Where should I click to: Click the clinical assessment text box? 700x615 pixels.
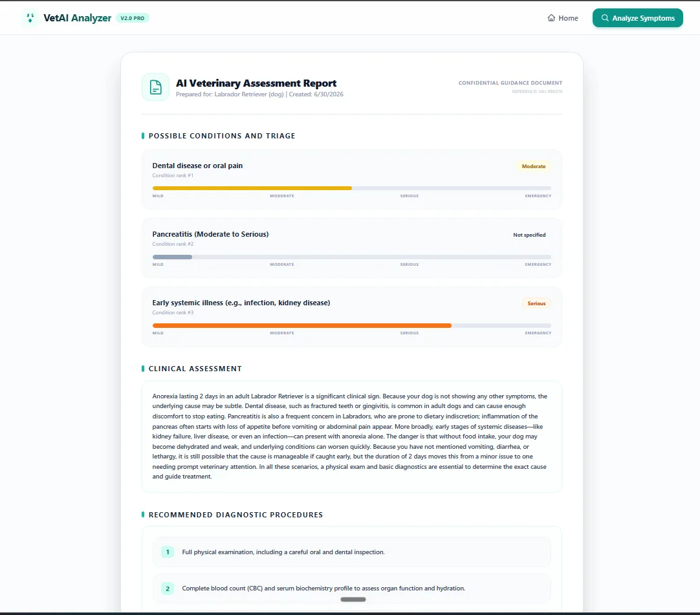[x=352, y=437]
